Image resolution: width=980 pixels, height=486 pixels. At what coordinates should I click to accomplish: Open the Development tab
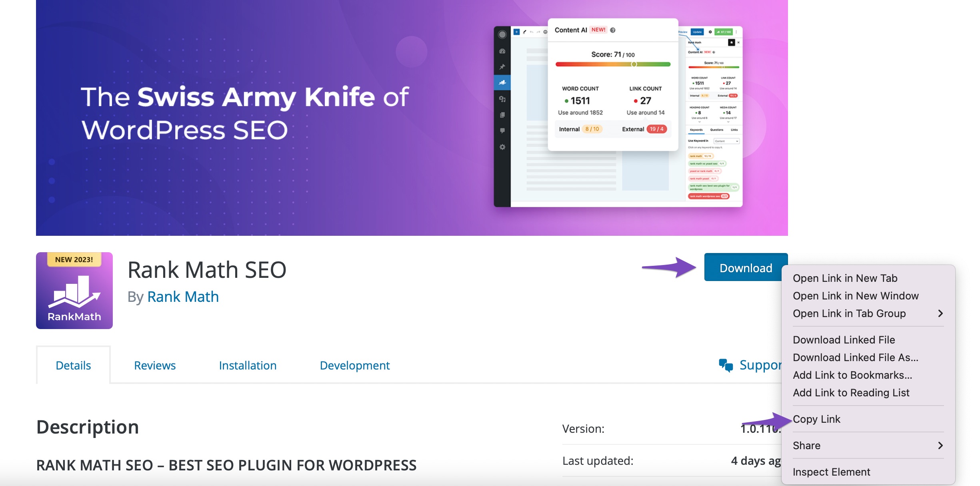coord(355,365)
